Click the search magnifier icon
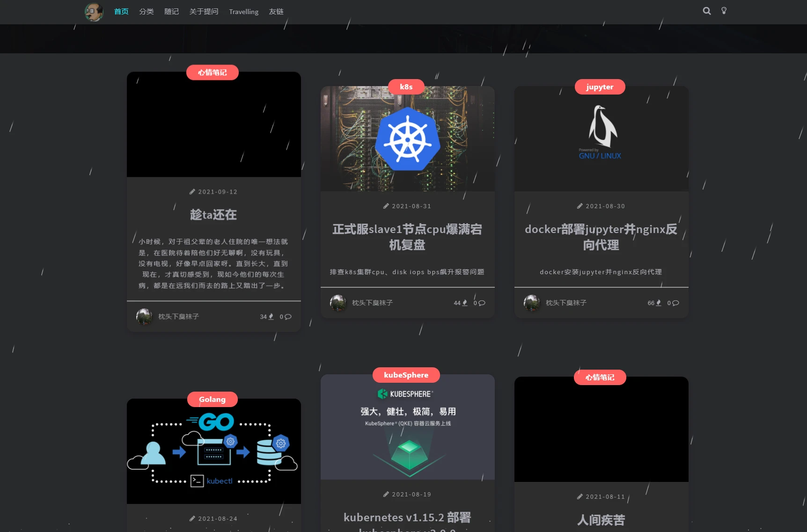Image resolution: width=807 pixels, height=532 pixels. 706,11
